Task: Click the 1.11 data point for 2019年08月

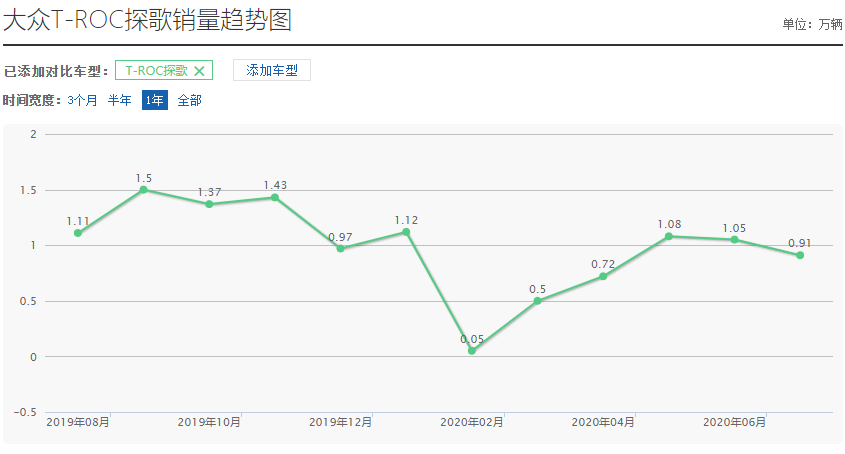Action: (x=78, y=233)
